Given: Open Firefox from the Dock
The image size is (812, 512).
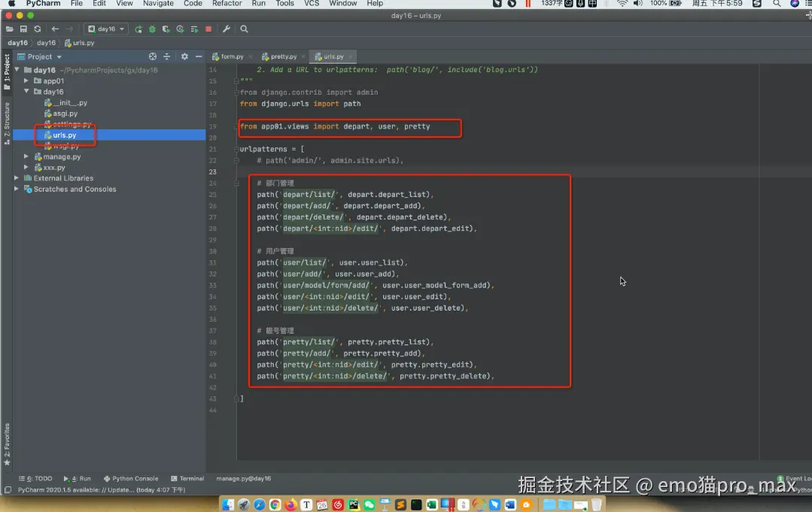Looking at the screenshot, I should point(290,504).
